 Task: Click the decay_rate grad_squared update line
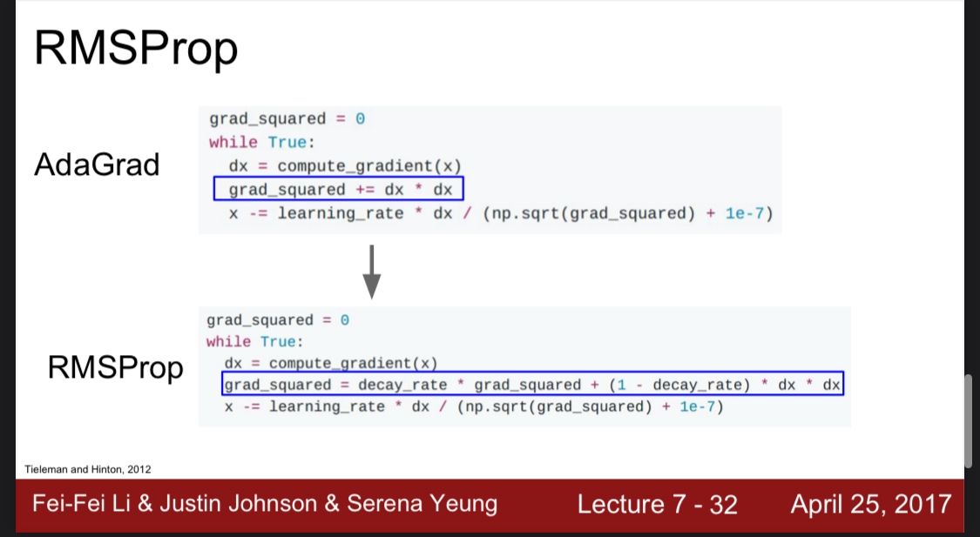coord(532,384)
